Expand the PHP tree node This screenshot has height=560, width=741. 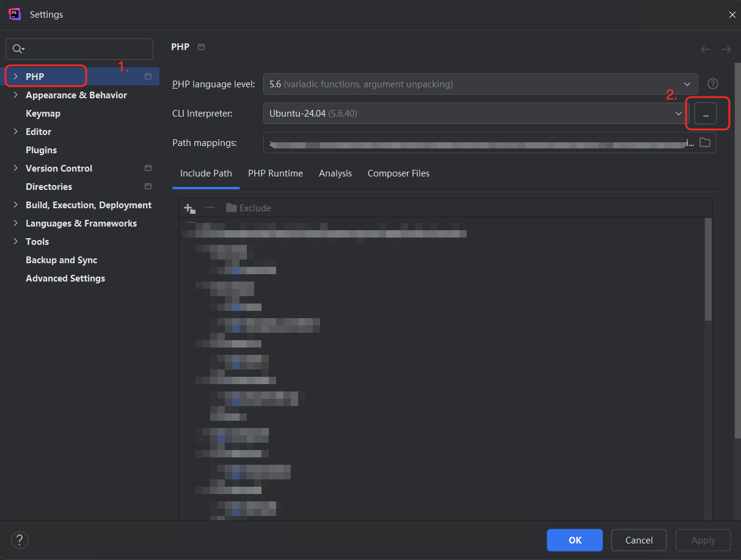[15, 76]
